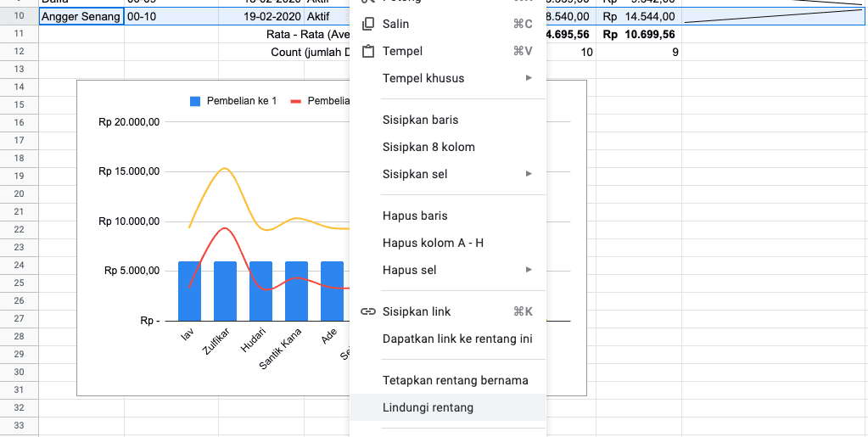Click Dapatkan link ke rentang ini
This screenshot has width=868, height=437.
[x=457, y=339]
